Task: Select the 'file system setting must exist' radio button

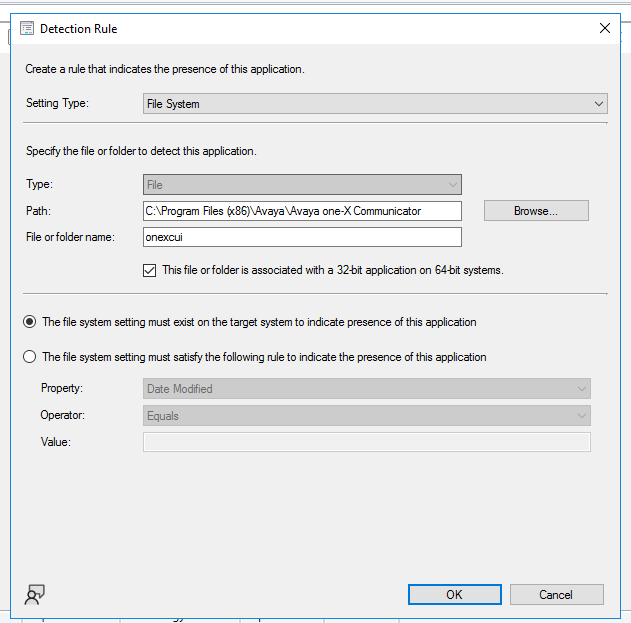Action: point(29,322)
